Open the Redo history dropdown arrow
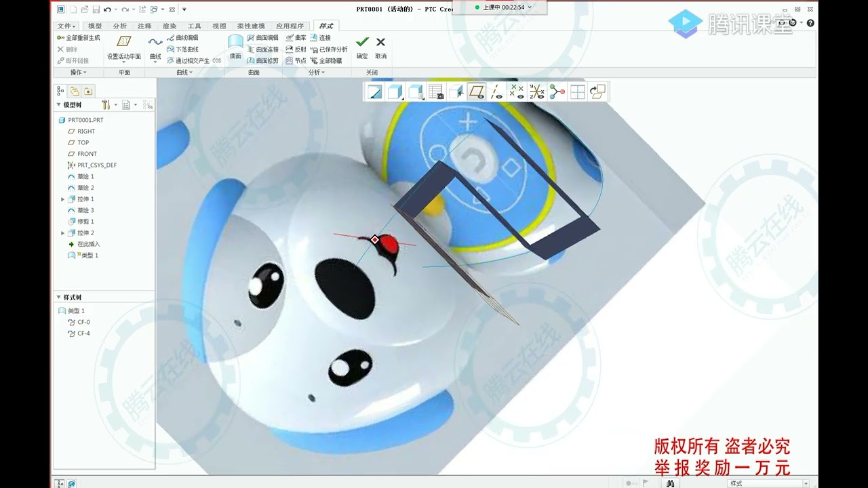Viewport: 868px width, 488px height. point(132,9)
